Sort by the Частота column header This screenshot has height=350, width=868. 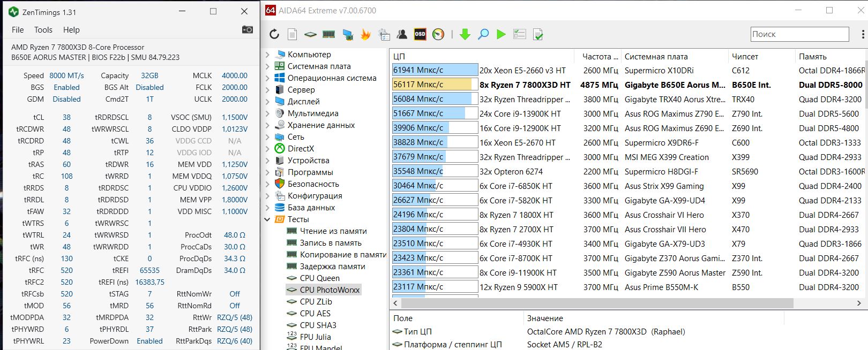pyautogui.click(x=598, y=56)
